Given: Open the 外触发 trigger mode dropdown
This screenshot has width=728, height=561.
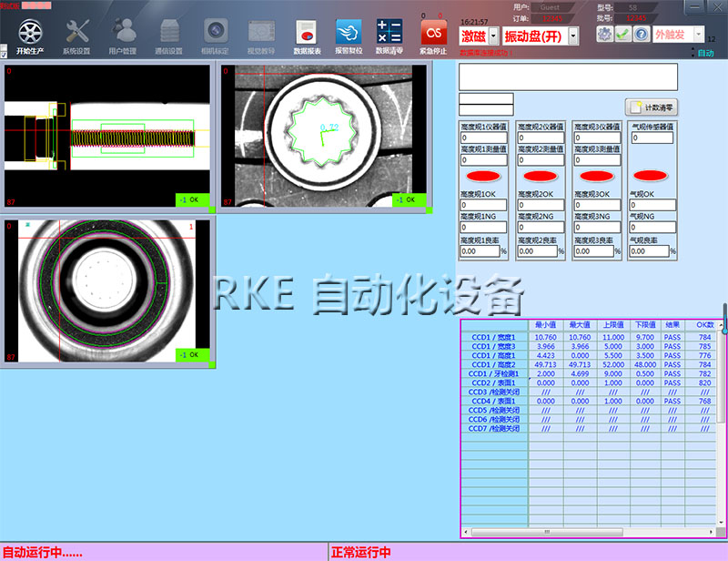Looking at the screenshot, I should click(x=697, y=34).
